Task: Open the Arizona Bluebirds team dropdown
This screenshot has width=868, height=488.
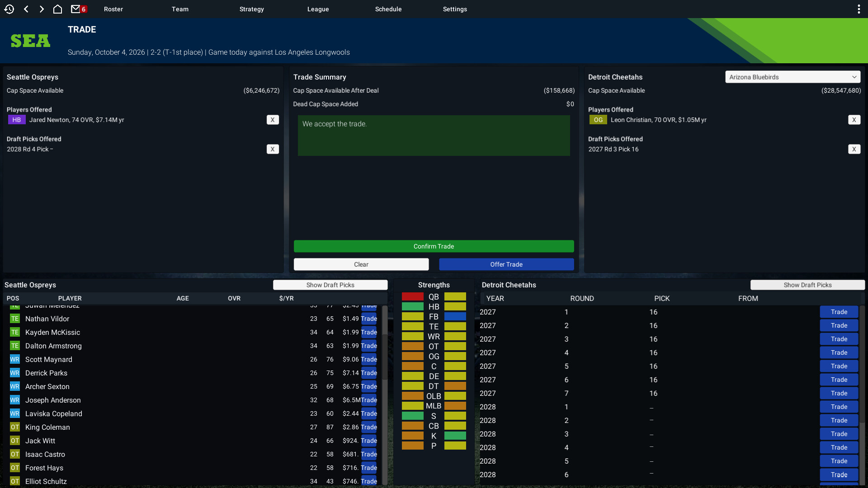Action: point(793,77)
